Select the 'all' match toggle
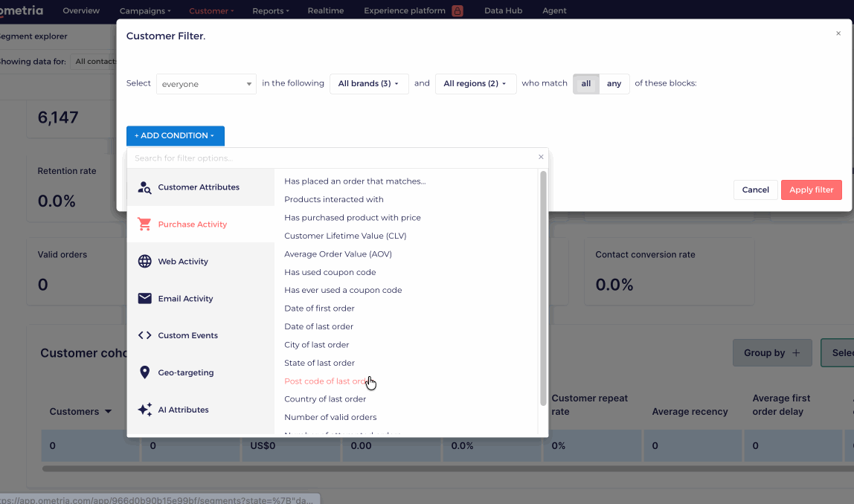This screenshot has width=854, height=504. (586, 84)
